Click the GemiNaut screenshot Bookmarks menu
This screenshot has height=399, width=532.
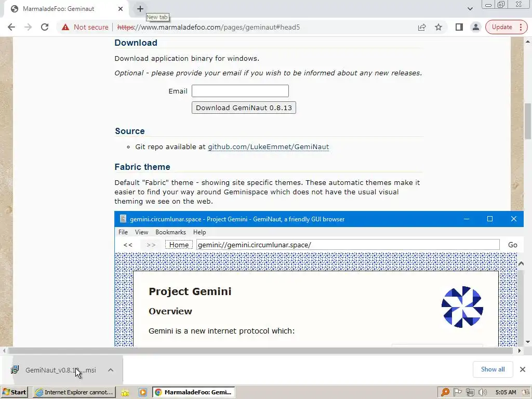pyautogui.click(x=170, y=232)
